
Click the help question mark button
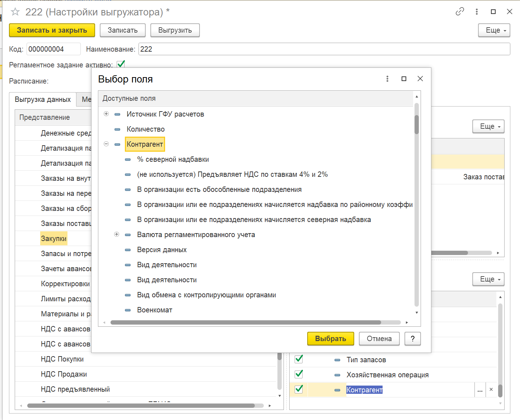pyautogui.click(x=412, y=339)
